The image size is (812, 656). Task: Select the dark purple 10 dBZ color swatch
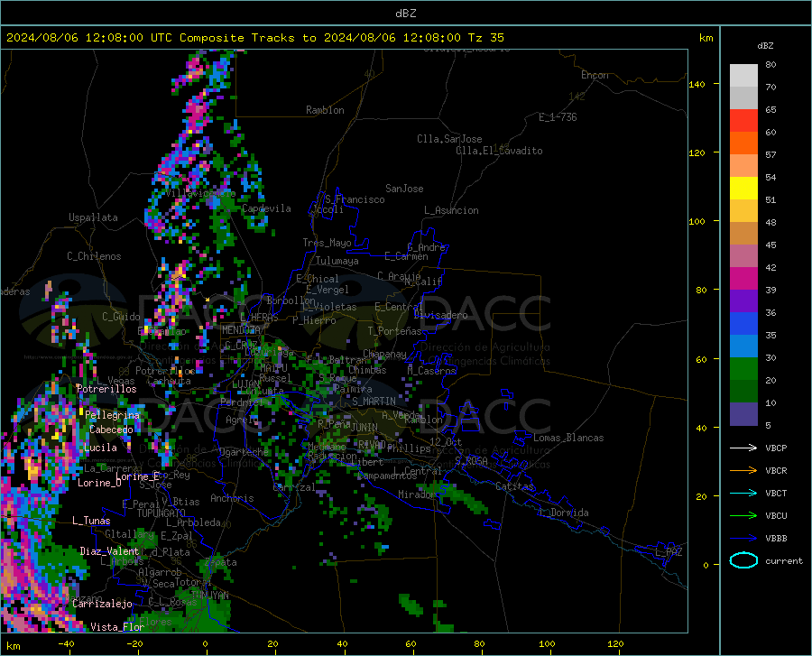click(x=743, y=414)
